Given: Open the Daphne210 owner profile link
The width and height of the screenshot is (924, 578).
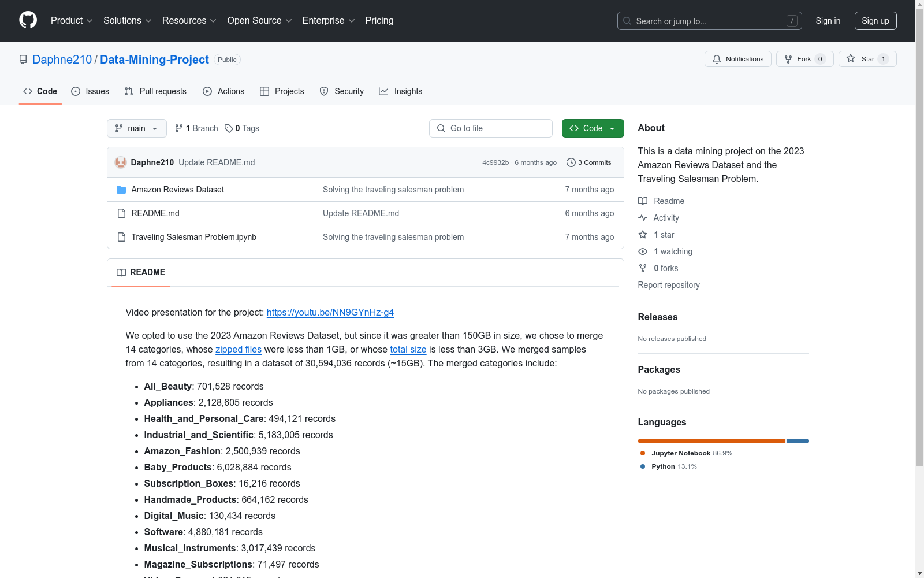Looking at the screenshot, I should pos(62,60).
